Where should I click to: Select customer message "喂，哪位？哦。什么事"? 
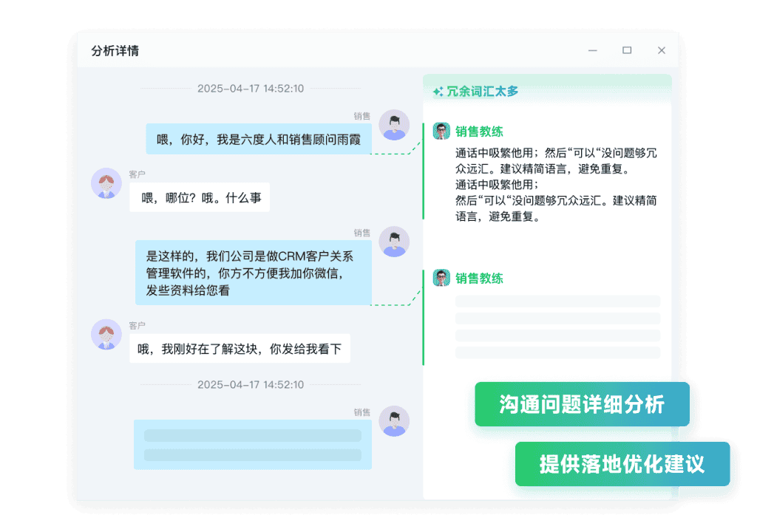200,197
